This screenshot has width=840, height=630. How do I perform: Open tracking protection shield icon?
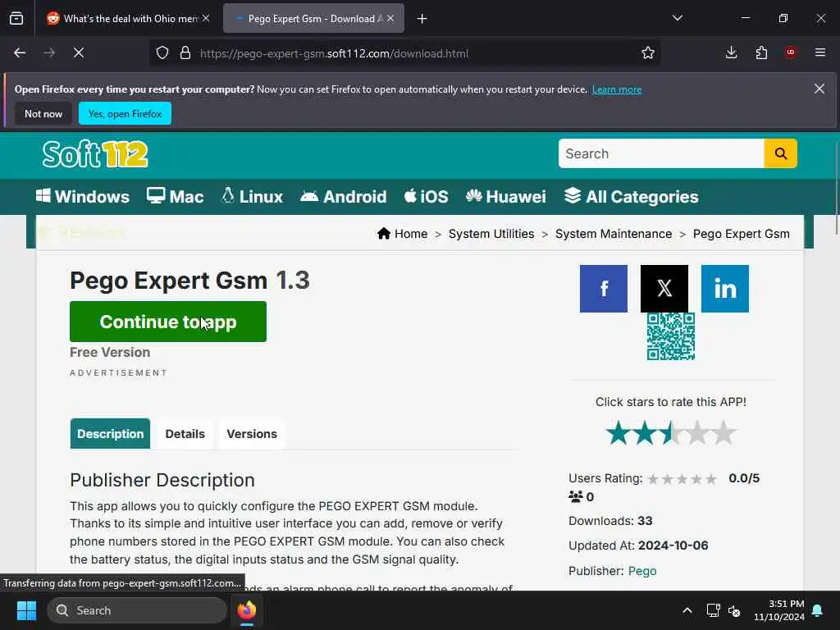click(162, 53)
